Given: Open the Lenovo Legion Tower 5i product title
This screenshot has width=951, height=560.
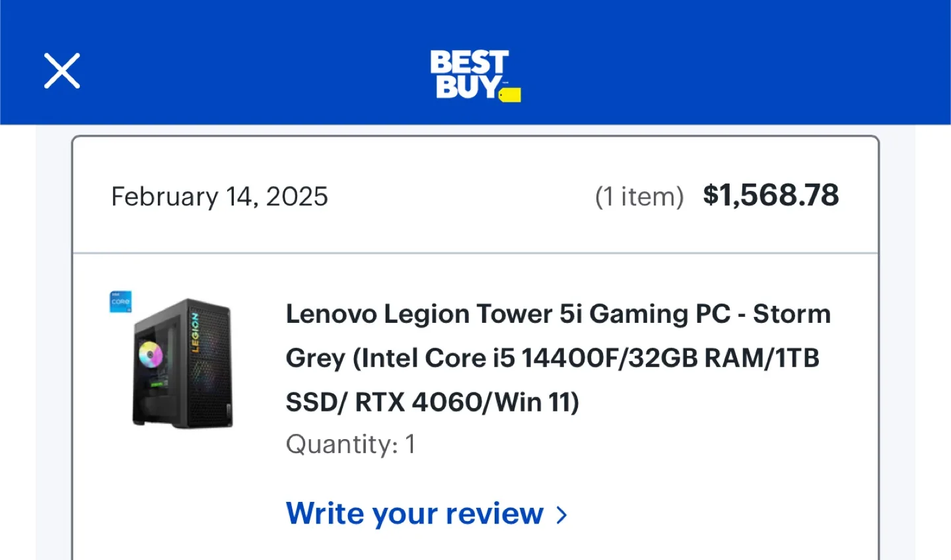Looking at the screenshot, I should [x=558, y=358].
